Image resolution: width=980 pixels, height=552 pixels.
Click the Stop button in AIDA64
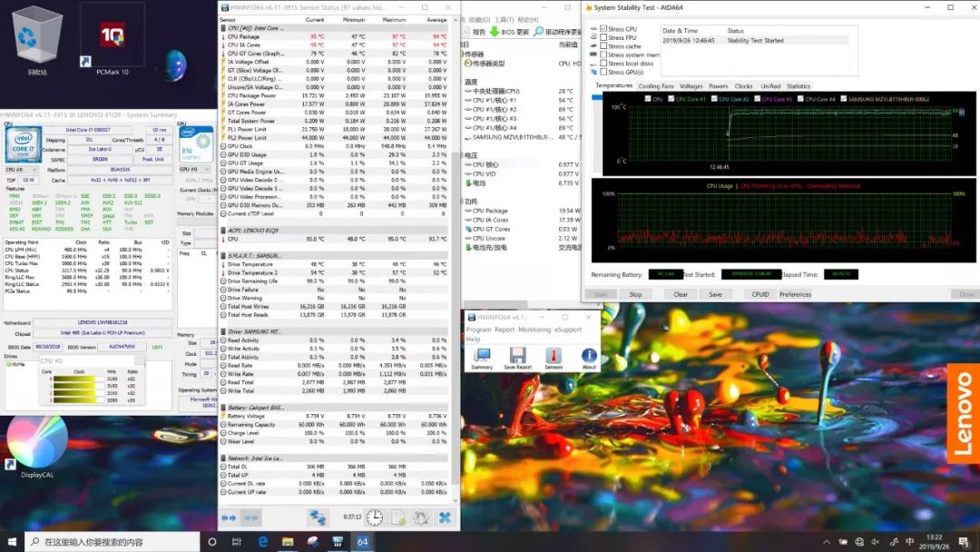635,294
